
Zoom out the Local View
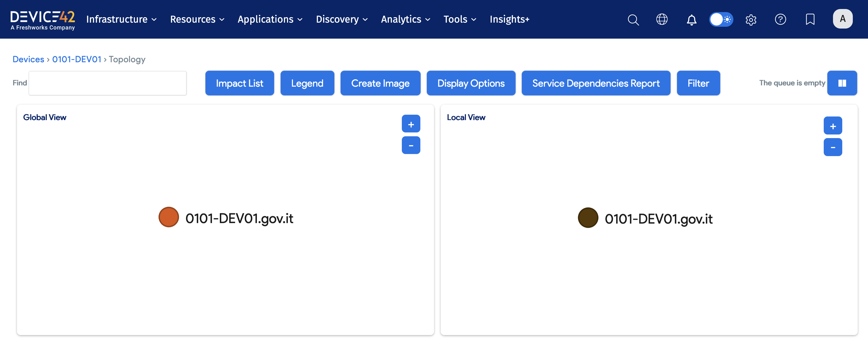pos(833,147)
